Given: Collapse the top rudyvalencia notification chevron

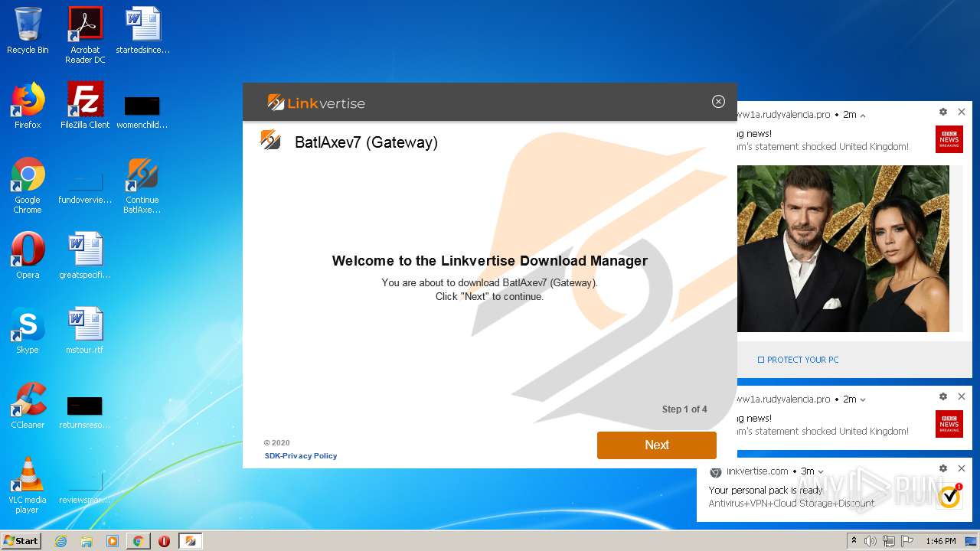Looking at the screenshot, I should point(863,116).
